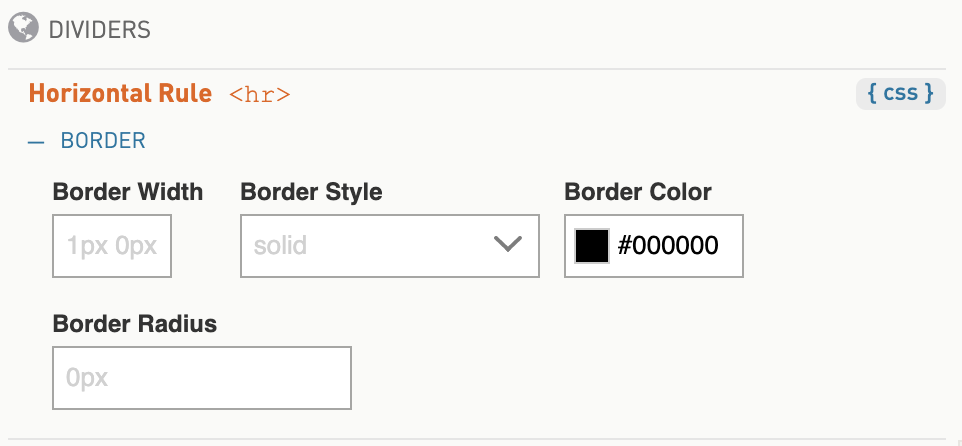Focus the Border Radius input field
The width and height of the screenshot is (962, 446).
coord(202,378)
